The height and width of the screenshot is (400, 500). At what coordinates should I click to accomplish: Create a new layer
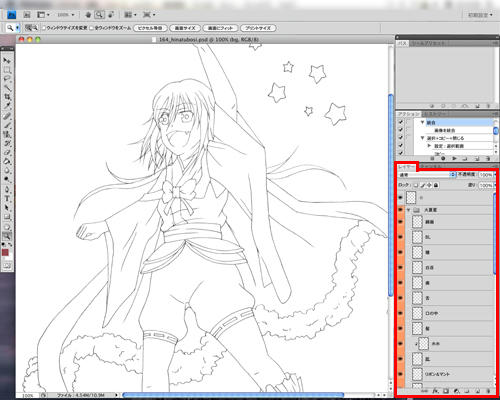[x=477, y=391]
